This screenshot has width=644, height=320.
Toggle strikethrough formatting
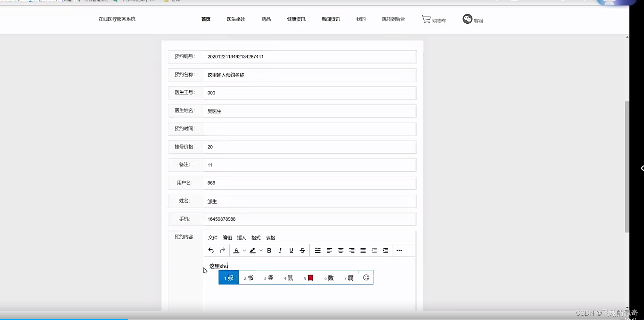click(x=302, y=250)
